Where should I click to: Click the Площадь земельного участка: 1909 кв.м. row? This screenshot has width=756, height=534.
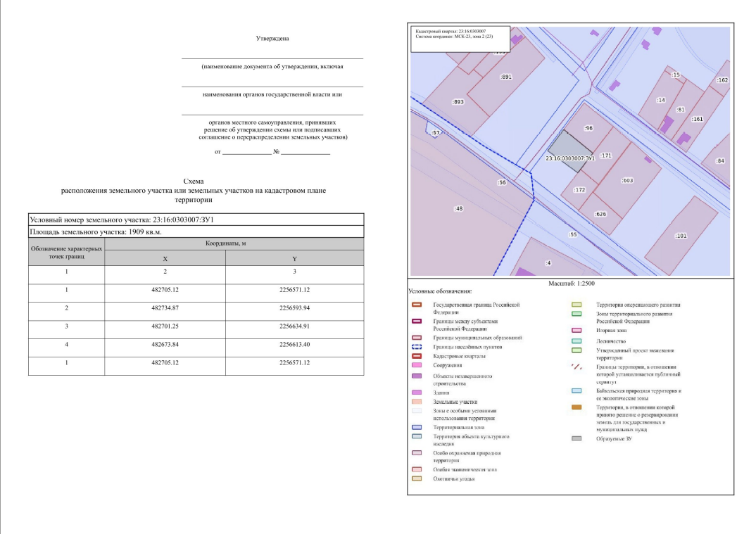tap(196, 231)
